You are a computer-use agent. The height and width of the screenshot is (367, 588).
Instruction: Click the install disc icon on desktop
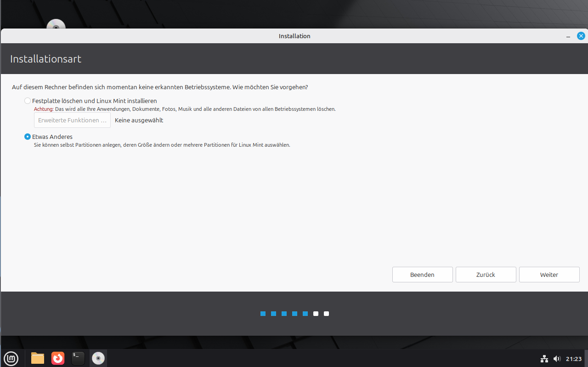[56, 25]
